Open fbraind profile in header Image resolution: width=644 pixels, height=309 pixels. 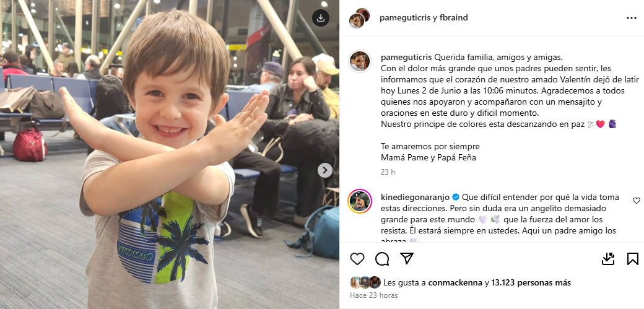point(454,18)
